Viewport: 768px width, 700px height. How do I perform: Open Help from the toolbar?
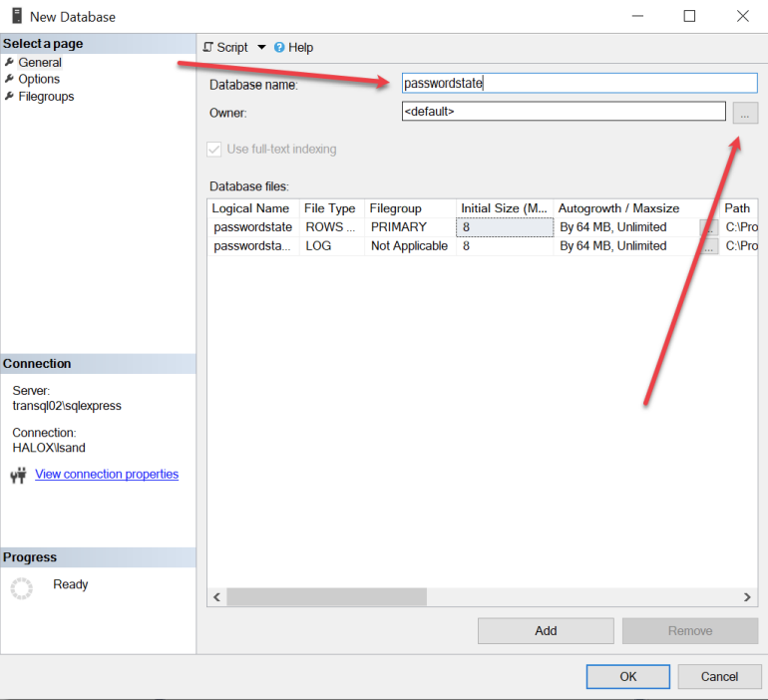coord(293,48)
